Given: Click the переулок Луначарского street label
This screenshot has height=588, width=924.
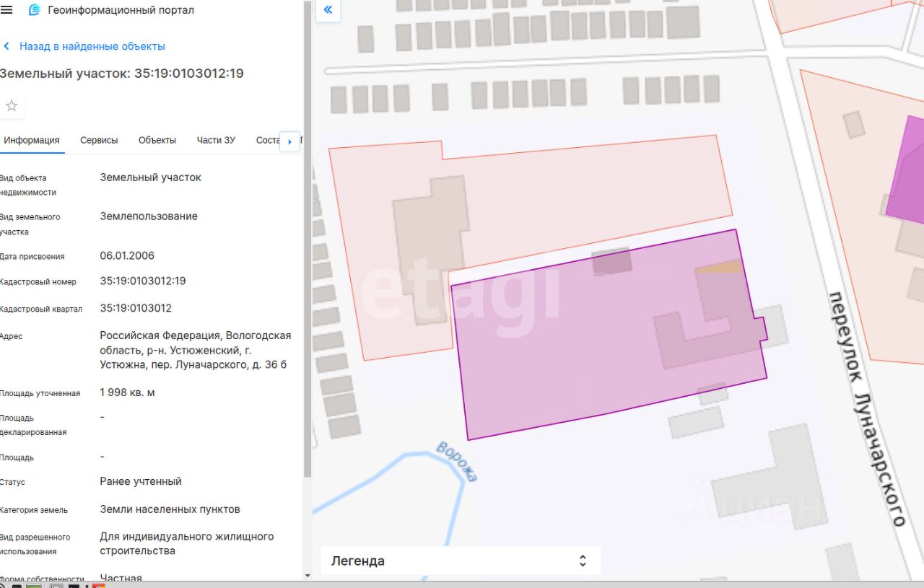Looking at the screenshot, I should tap(866, 408).
